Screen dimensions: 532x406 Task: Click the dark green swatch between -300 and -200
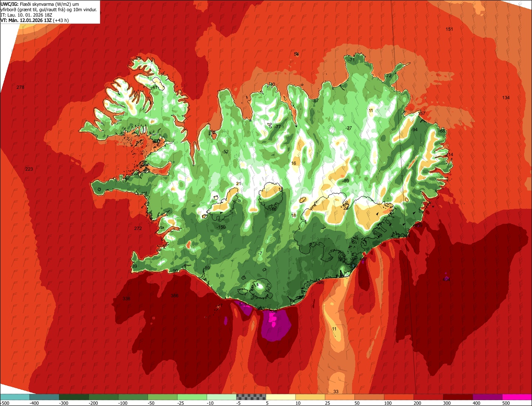click(74, 396)
